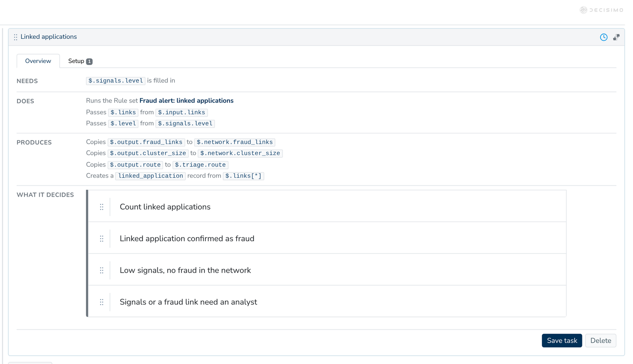This screenshot has height=364, width=633.
Task: Click the $.output.fraud_links tag
Action: pyautogui.click(x=146, y=142)
